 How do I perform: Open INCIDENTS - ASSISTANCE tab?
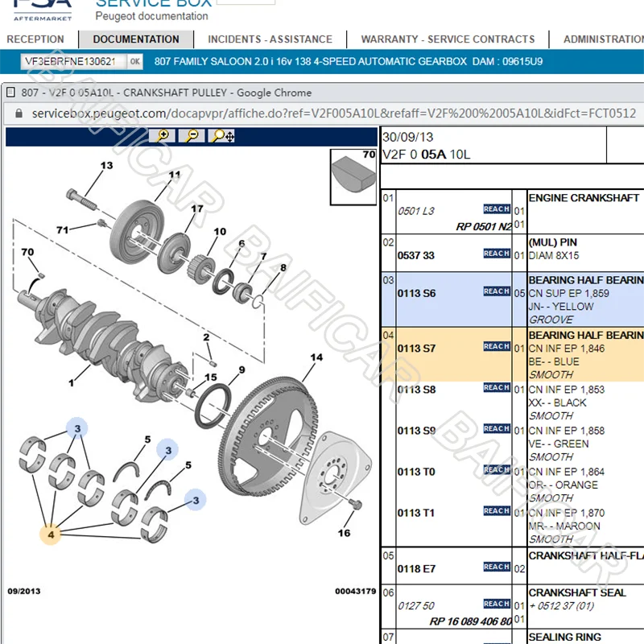[270, 39]
